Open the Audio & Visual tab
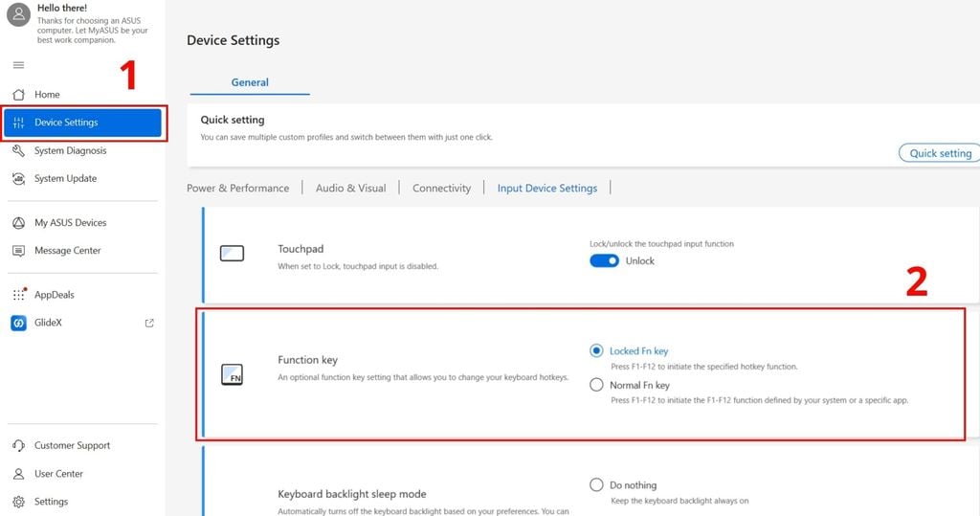This screenshot has height=516, width=980. coord(350,189)
